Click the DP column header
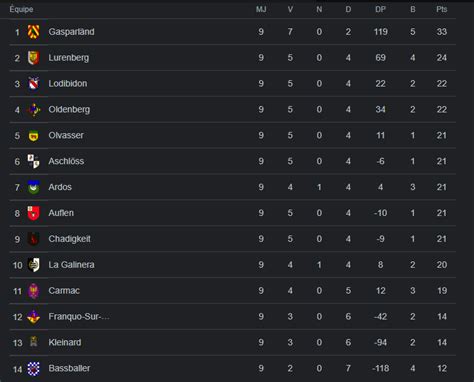Viewport: 474px width, 382px height. (380, 9)
